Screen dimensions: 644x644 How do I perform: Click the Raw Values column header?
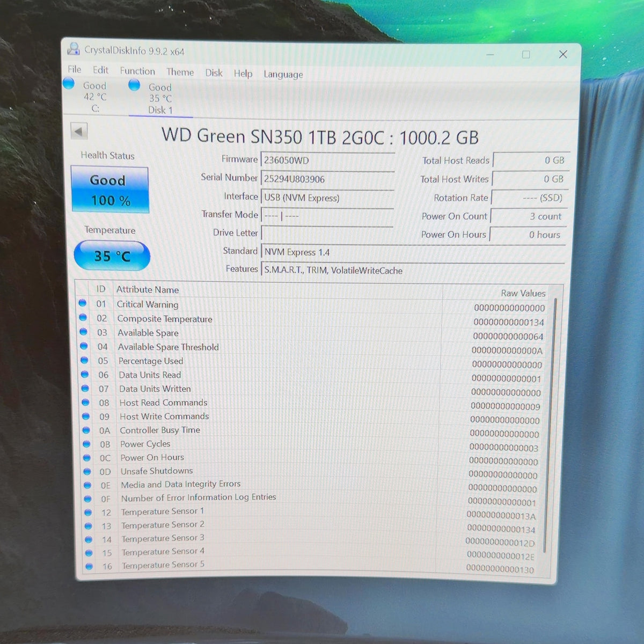point(523,293)
